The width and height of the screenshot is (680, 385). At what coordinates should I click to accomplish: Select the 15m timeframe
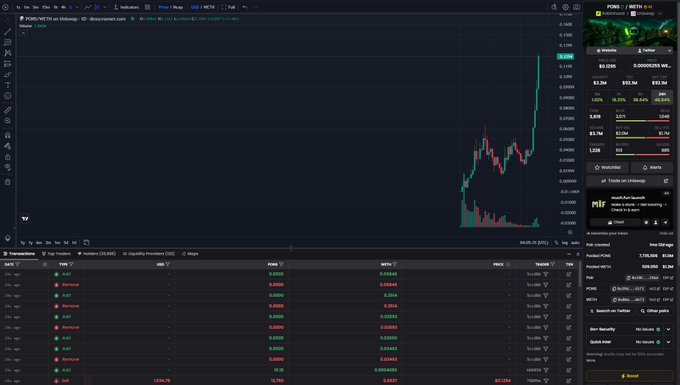coord(46,7)
